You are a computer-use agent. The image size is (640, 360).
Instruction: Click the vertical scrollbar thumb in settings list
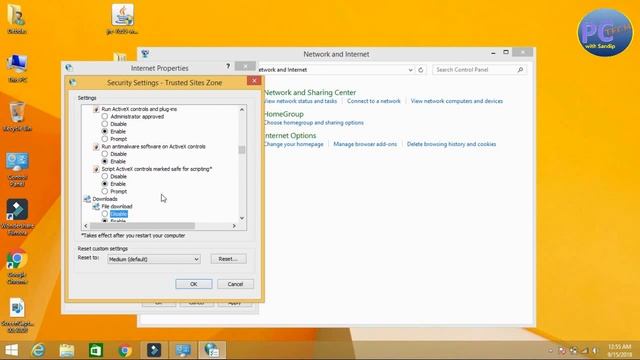coord(242,150)
